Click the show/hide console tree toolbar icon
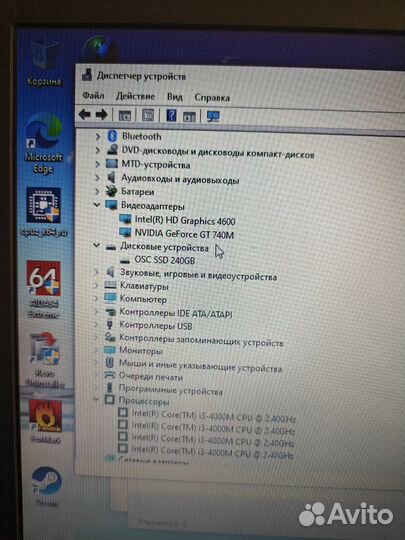 point(125,116)
